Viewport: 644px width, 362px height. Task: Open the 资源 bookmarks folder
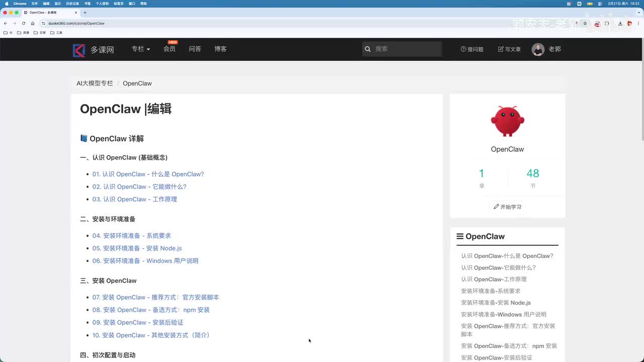coord(23,33)
